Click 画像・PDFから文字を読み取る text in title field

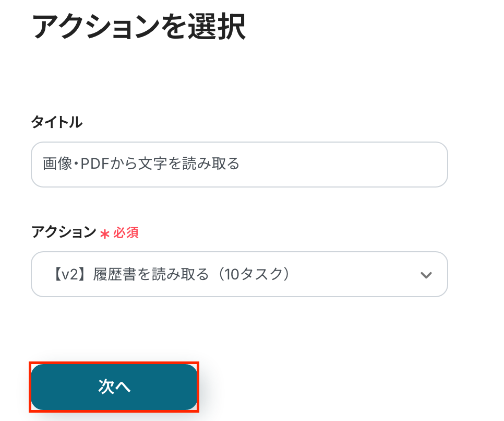[141, 165]
